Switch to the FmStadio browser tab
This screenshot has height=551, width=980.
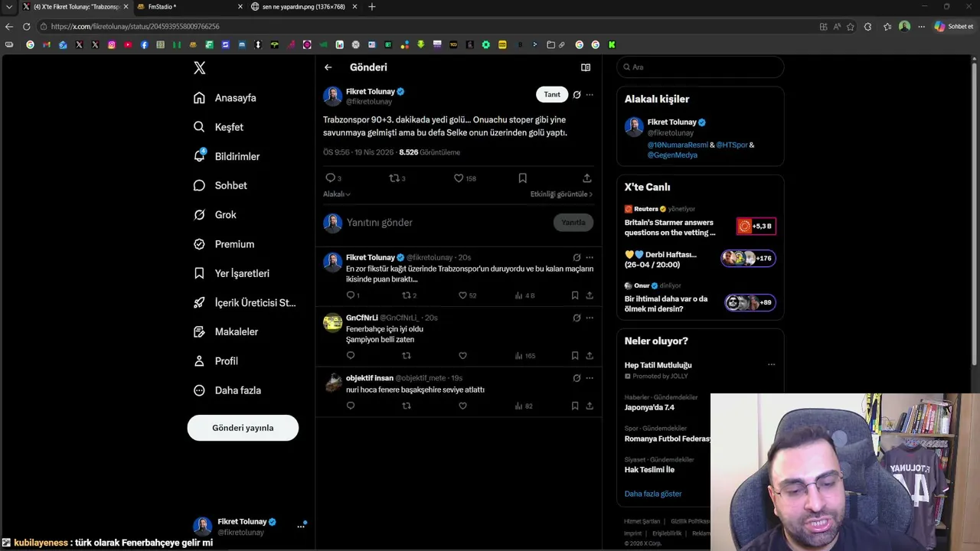coord(188,7)
